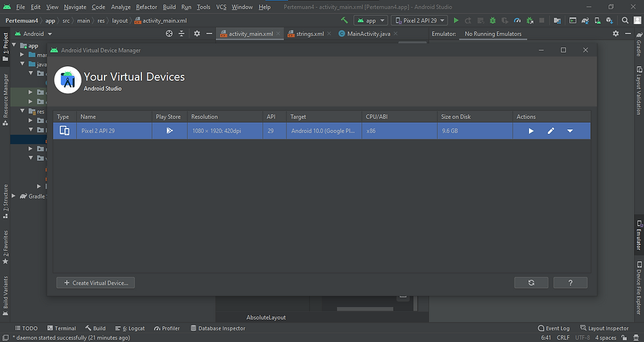Close the strings.xml tab

[329, 33]
